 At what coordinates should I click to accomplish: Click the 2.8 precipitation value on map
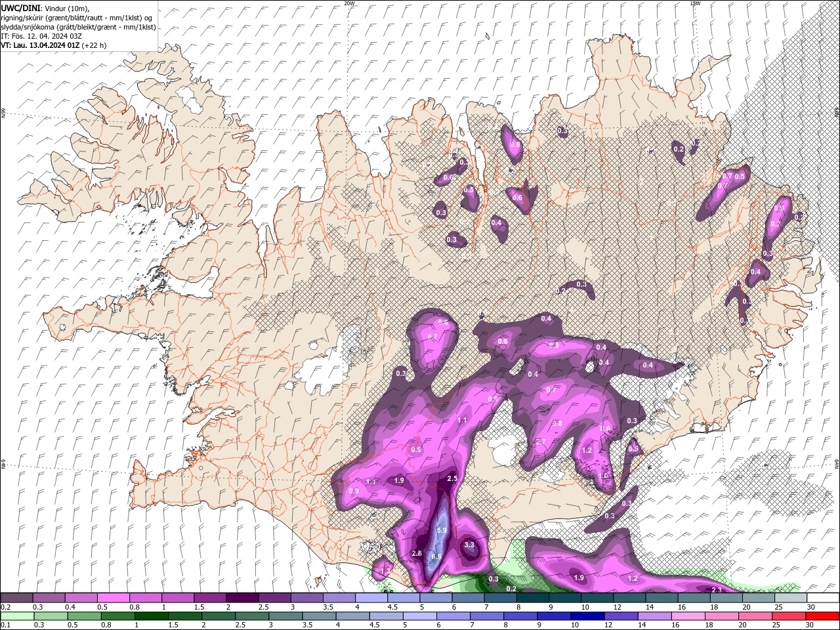pyautogui.click(x=417, y=554)
